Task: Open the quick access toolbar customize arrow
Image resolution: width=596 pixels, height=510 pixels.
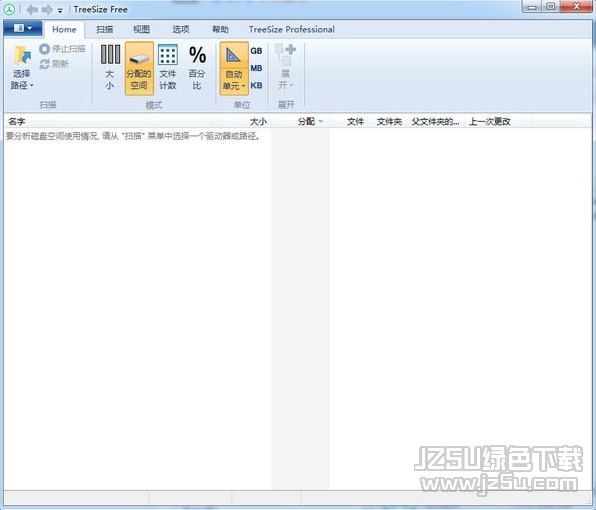Action: 60,11
